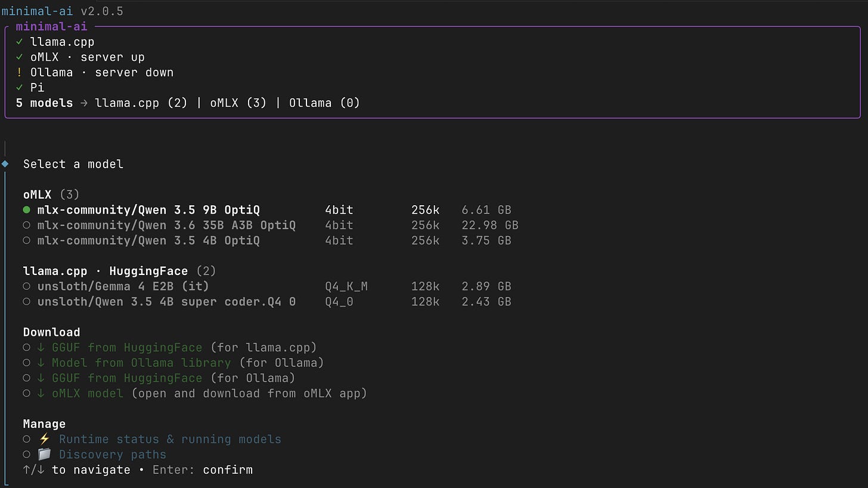The height and width of the screenshot is (488, 868).
Task: Click mlx-community/Qwen 3.5 9B OptiQ model name
Action: 148,210
